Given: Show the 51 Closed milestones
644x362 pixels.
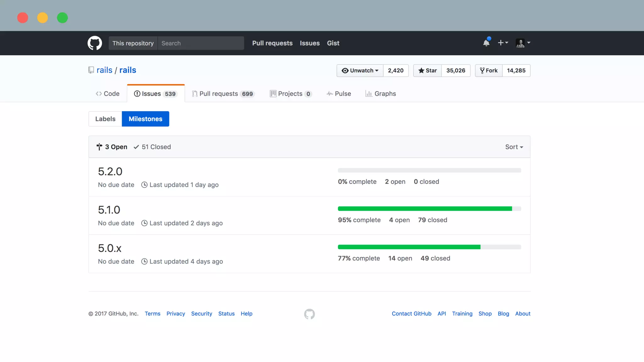Looking at the screenshot, I should (152, 147).
